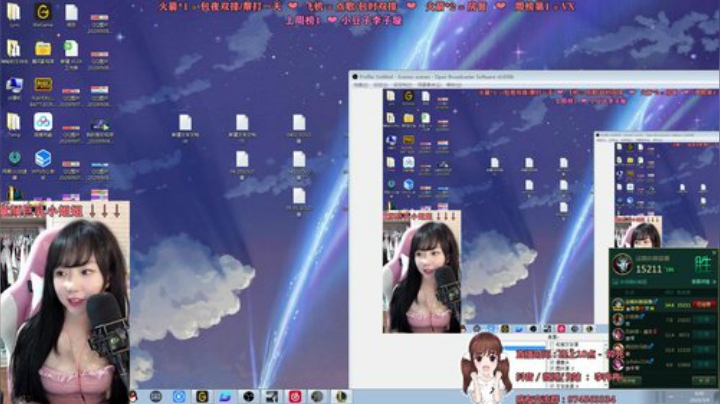Click the blue round taskbar icon

[x=179, y=396]
